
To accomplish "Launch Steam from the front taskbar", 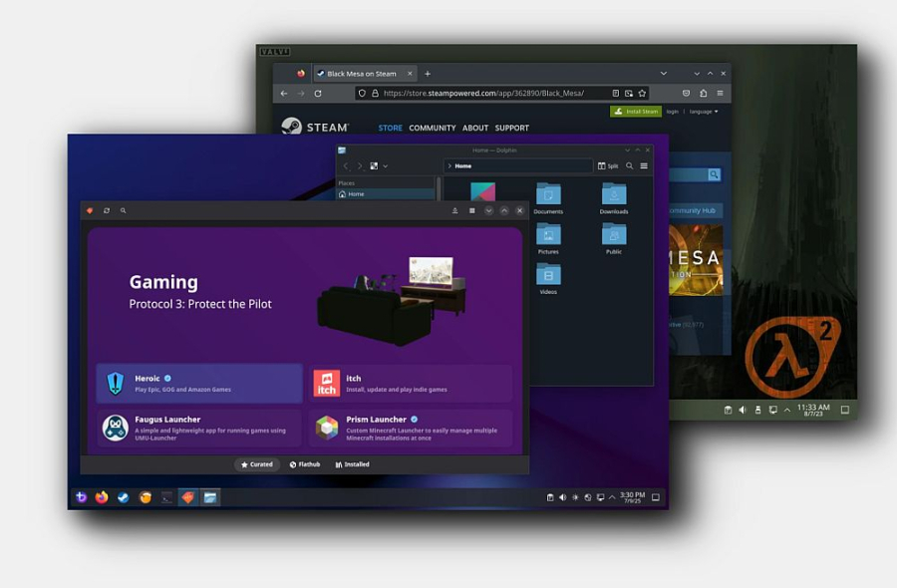I will (124, 497).
